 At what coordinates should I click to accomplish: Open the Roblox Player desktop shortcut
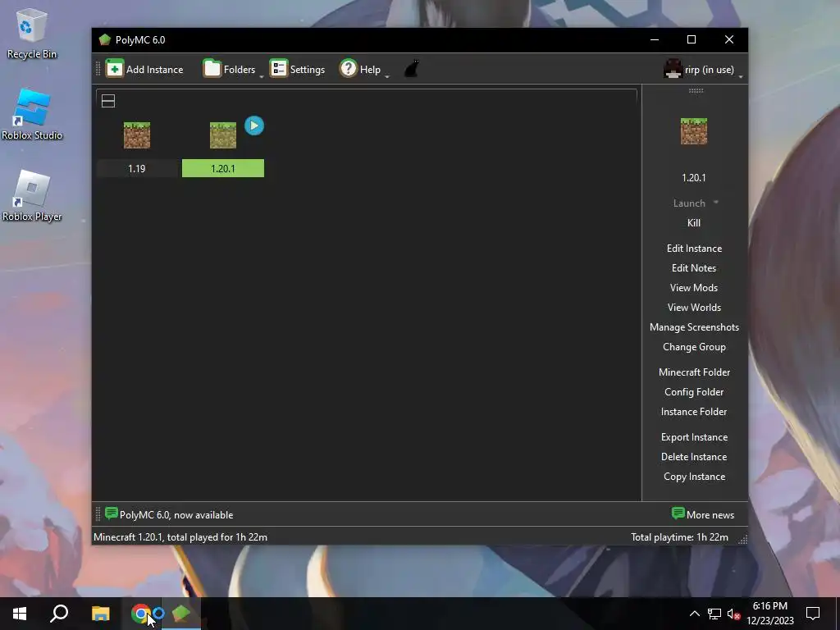tap(32, 196)
